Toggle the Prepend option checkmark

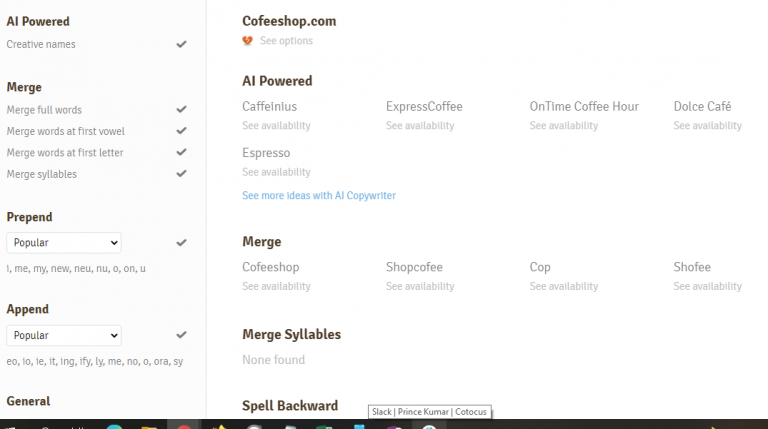click(181, 242)
